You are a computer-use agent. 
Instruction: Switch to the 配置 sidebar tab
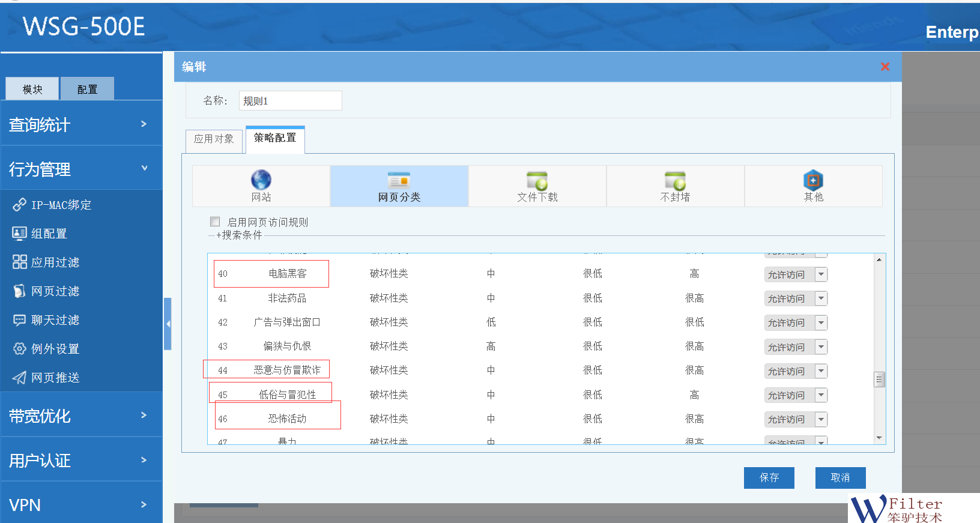tap(87, 89)
